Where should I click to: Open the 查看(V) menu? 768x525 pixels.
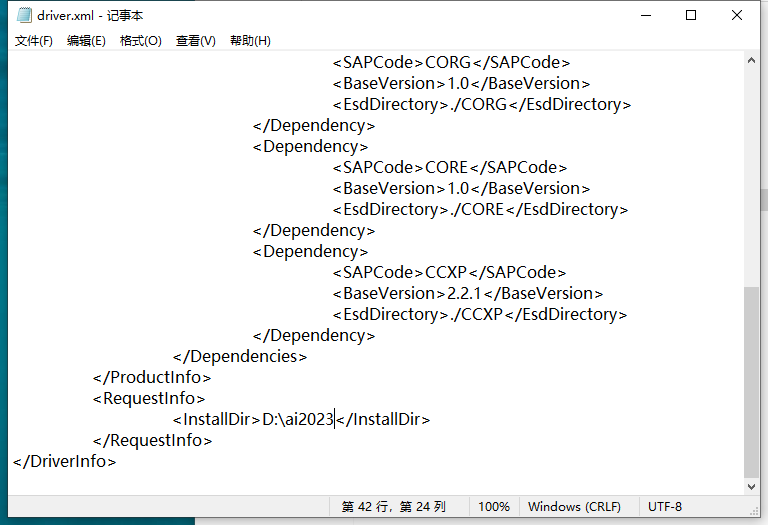click(195, 41)
